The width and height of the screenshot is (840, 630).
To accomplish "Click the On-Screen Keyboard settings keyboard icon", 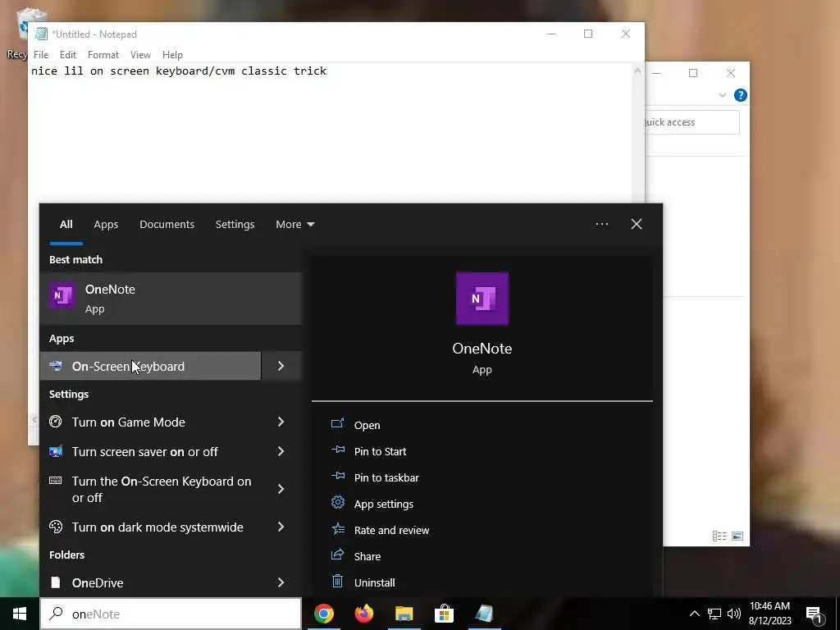I will coord(56,481).
